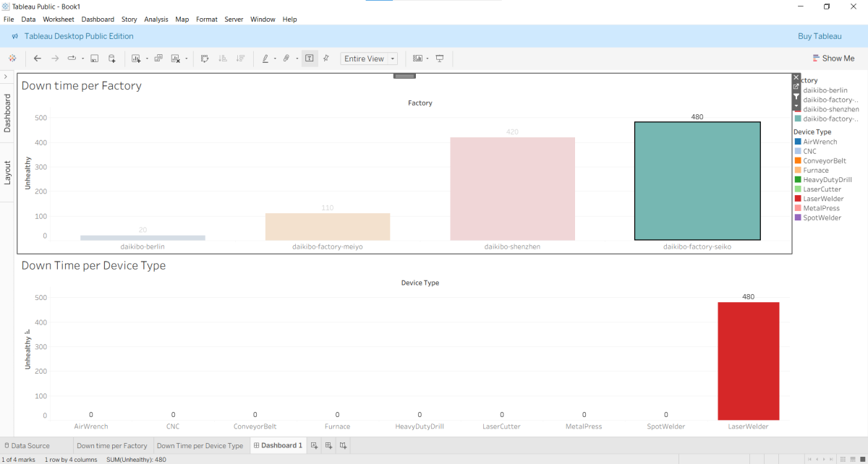
Task: Click the Highlight pen toolbar icon
Action: coord(265,59)
